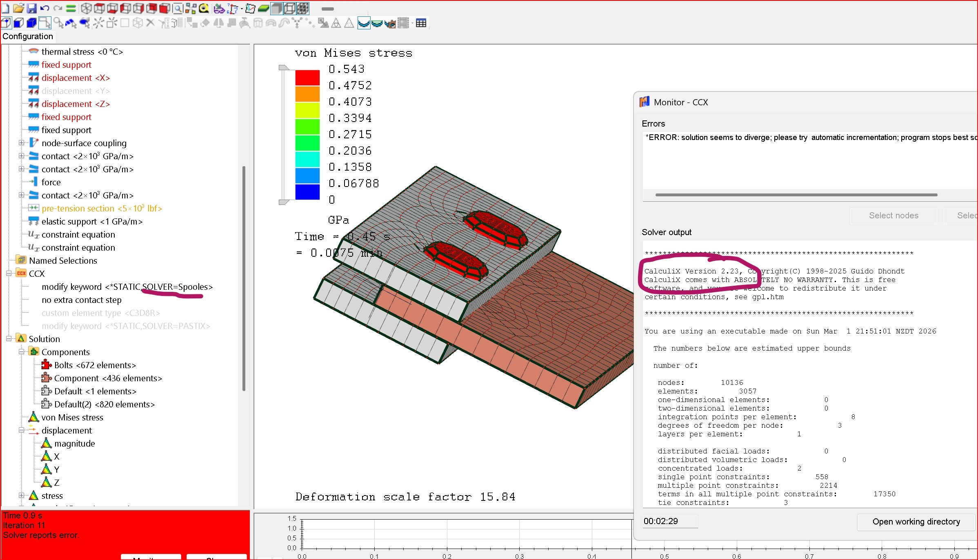Image resolution: width=978 pixels, height=560 pixels.
Task: Click Open working directory button
Action: (916, 522)
